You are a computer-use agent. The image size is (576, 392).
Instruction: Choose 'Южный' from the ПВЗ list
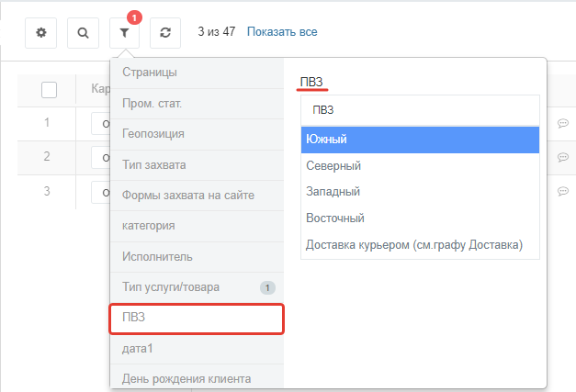(x=420, y=140)
